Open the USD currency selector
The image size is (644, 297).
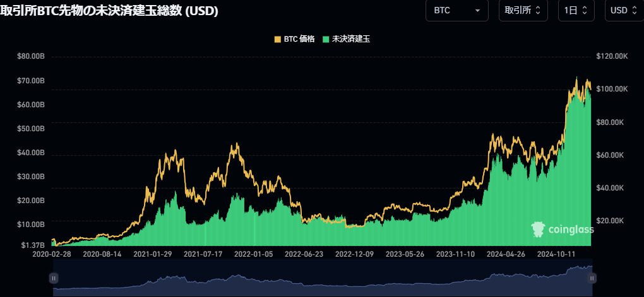coord(624,11)
